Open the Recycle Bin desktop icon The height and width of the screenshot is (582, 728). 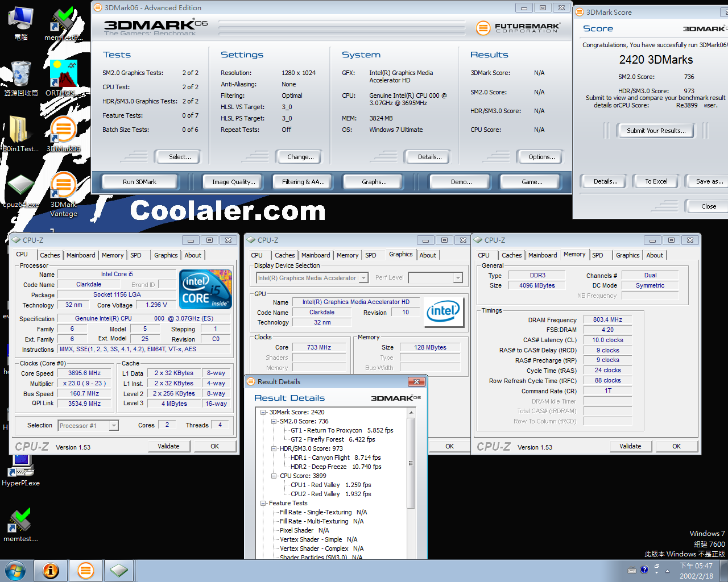pos(20,78)
